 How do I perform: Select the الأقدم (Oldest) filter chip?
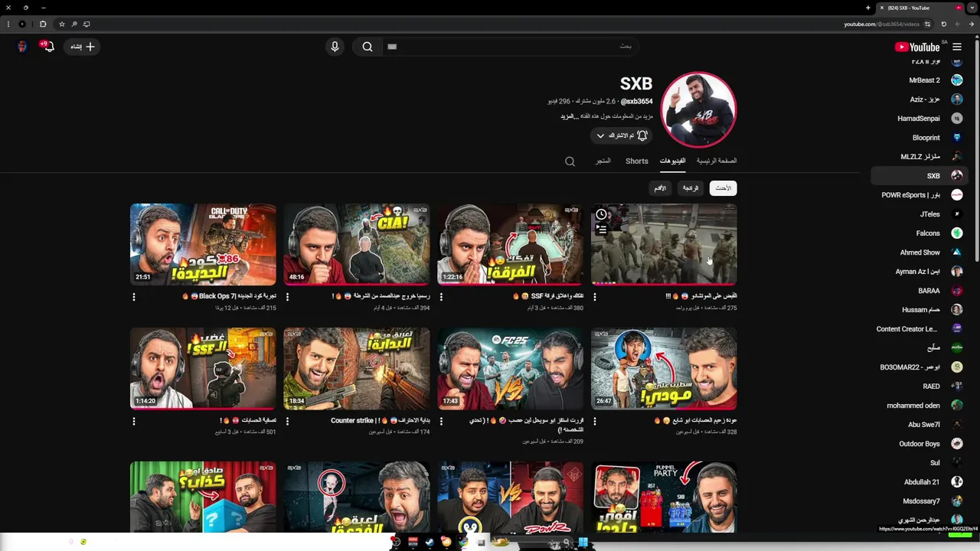point(660,188)
